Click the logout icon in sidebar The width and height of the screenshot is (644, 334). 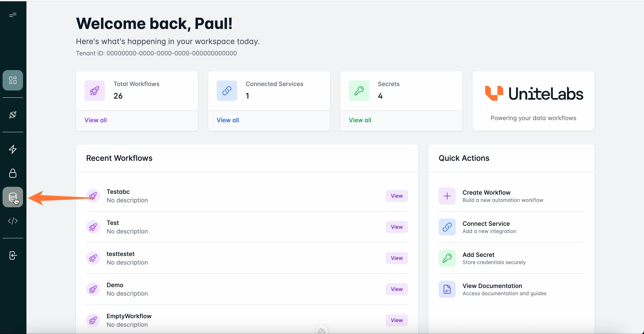point(13,255)
